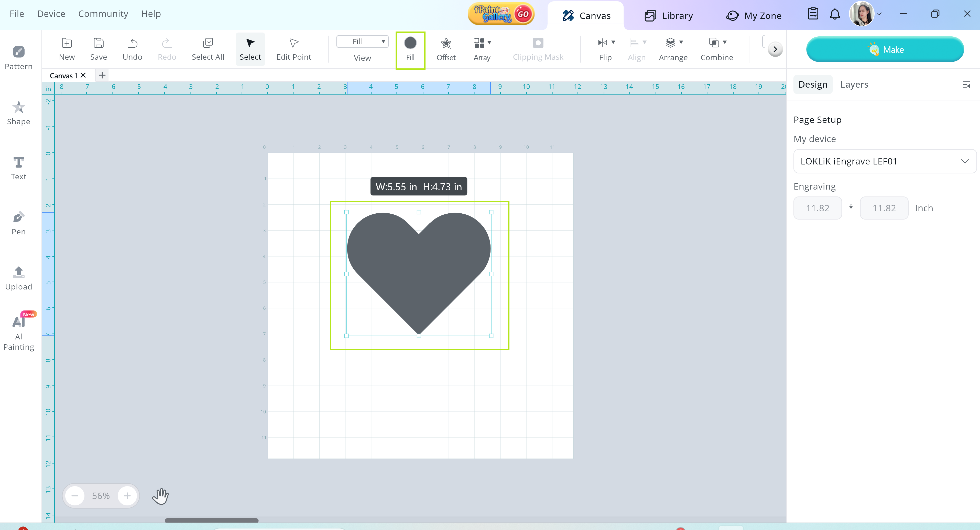Collapse the right side panel
Viewport: 980px width, 530px height.
point(966,85)
